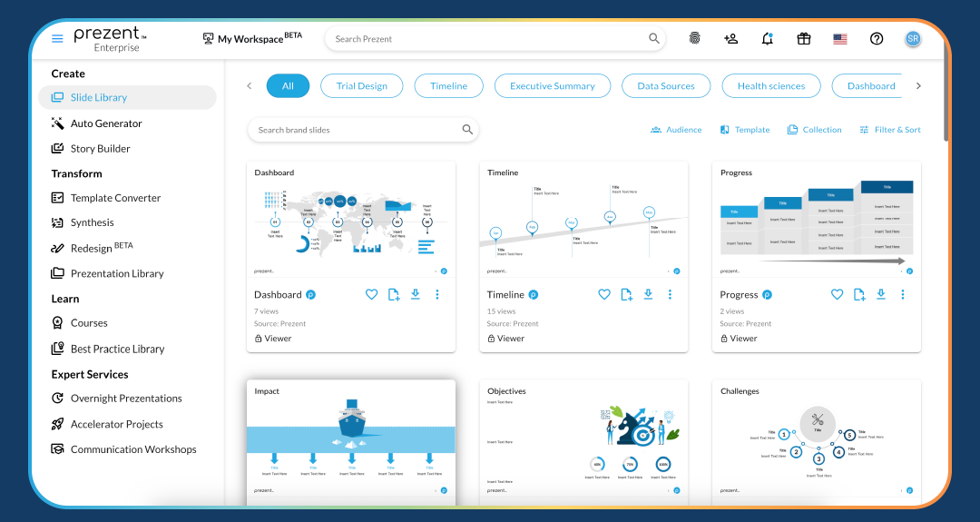
Task: Open the hamburger menu icon
Action: (x=57, y=39)
